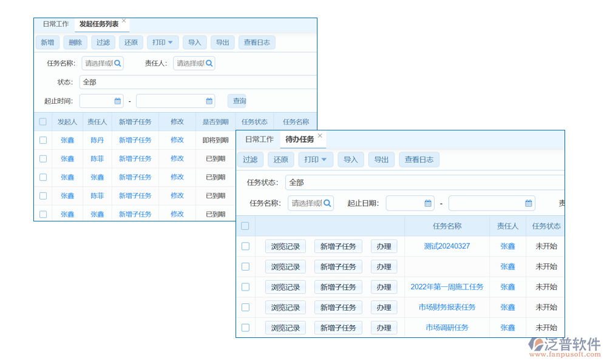Open calendar icon of 起止时间 start date
This screenshot has width=607, height=364.
[x=118, y=101]
